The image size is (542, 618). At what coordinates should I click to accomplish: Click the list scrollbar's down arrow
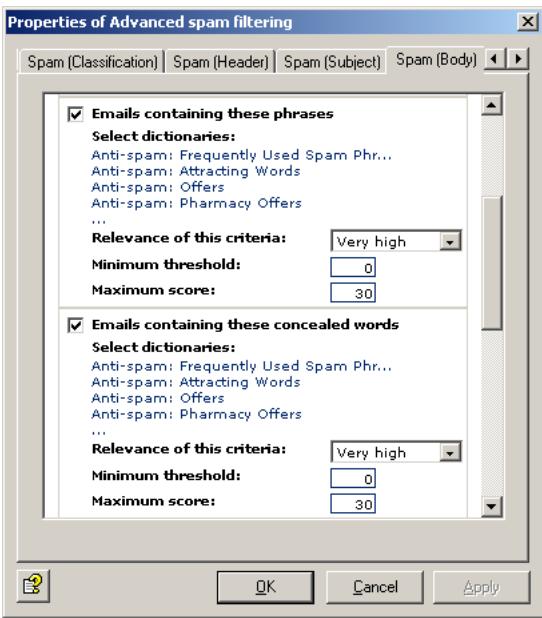pos(491,506)
